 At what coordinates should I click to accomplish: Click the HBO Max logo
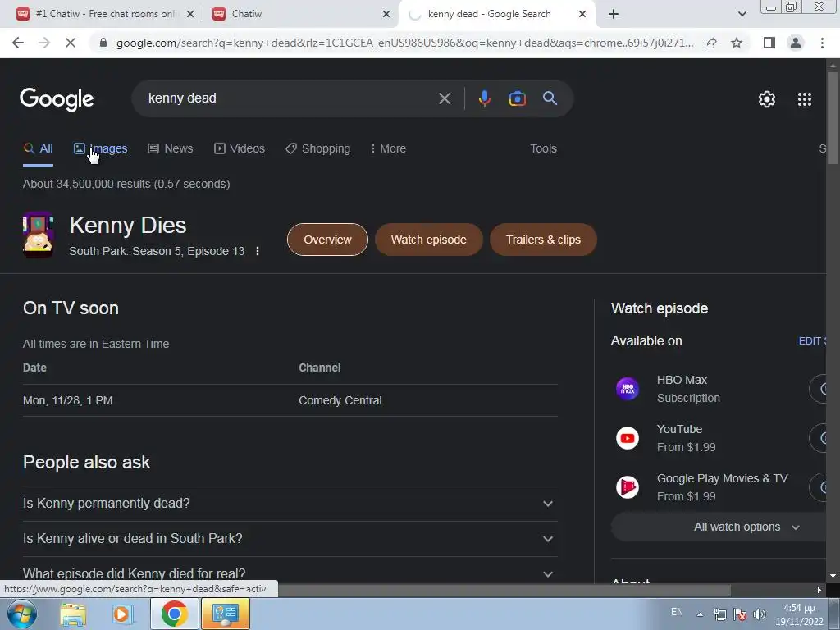(628, 389)
